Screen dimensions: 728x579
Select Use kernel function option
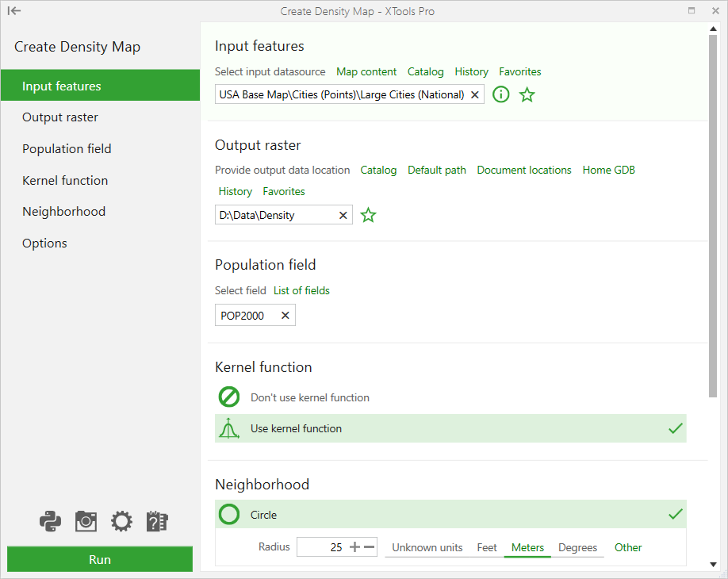tap(296, 428)
